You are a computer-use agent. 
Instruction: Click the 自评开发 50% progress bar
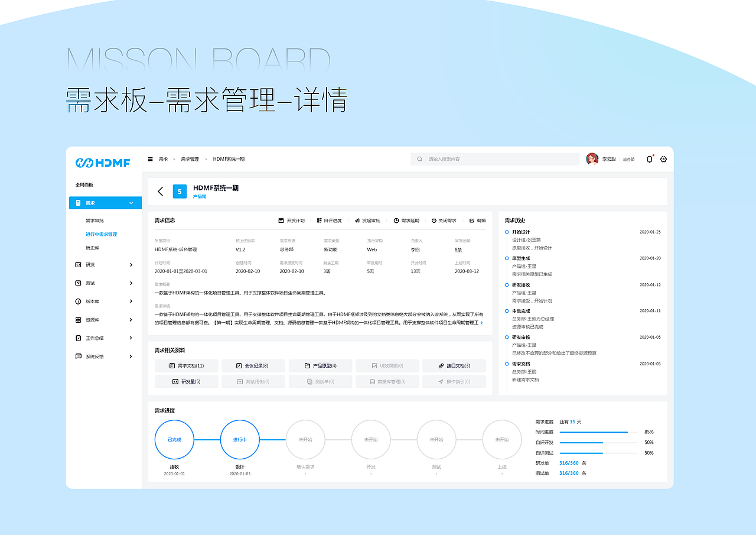coord(598,442)
